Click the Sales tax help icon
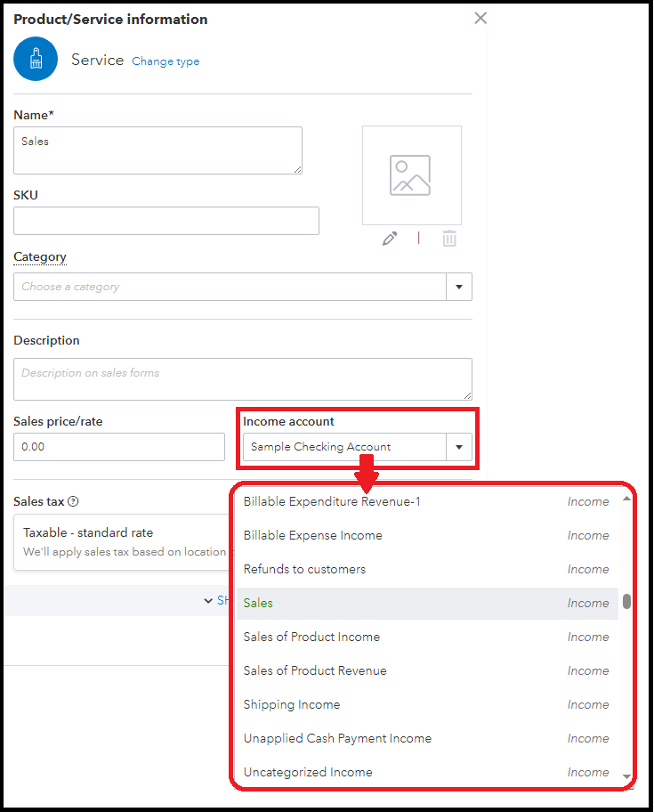The height and width of the screenshot is (812, 654). click(x=73, y=501)
